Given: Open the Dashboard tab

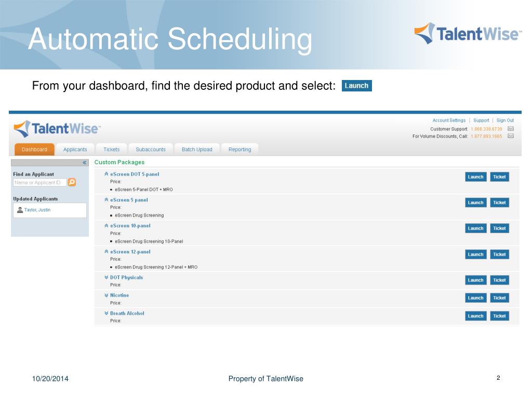Looking at the screenshot, I should click(34, 149).
